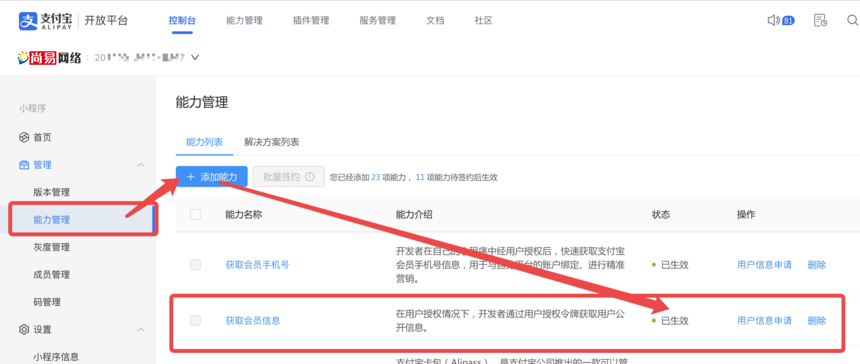Screen dimensions: 860x364
Task: Click the Alipay logo
Action: pos(47,21)
